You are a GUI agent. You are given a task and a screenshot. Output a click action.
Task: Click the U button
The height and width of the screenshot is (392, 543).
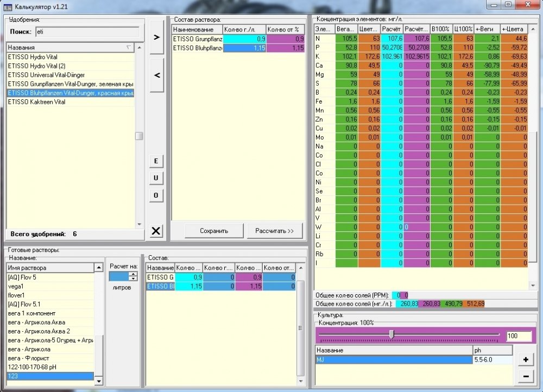tap(156, 178)
